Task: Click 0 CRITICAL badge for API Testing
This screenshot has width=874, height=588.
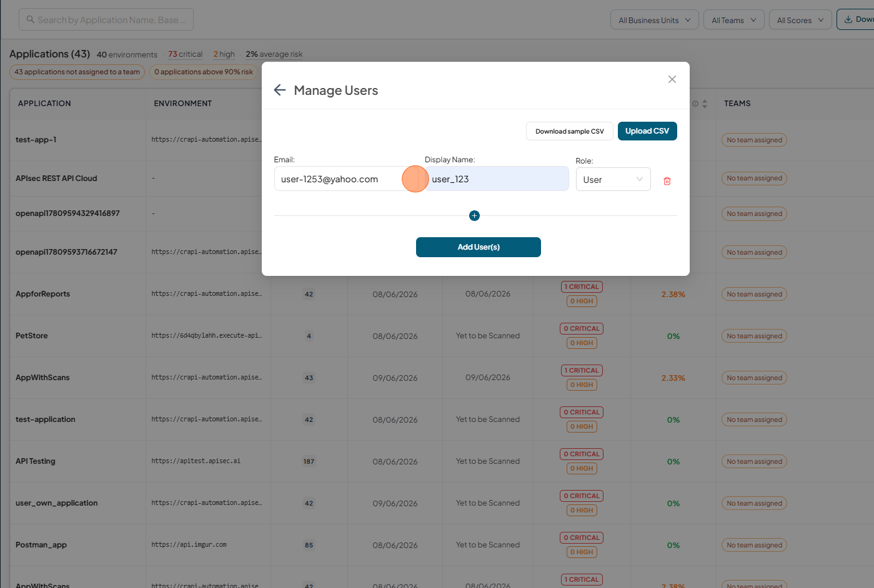Action: click(x=582, y=454)
